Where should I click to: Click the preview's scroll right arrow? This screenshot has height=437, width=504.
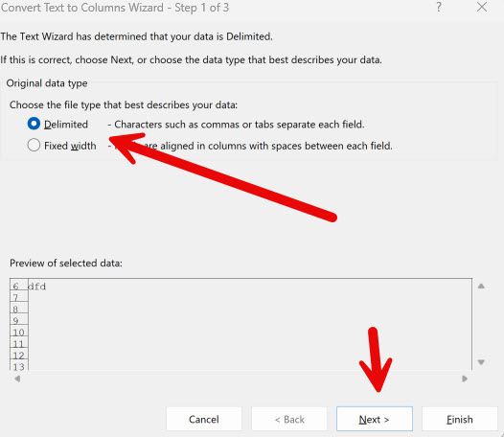(465, 379)
